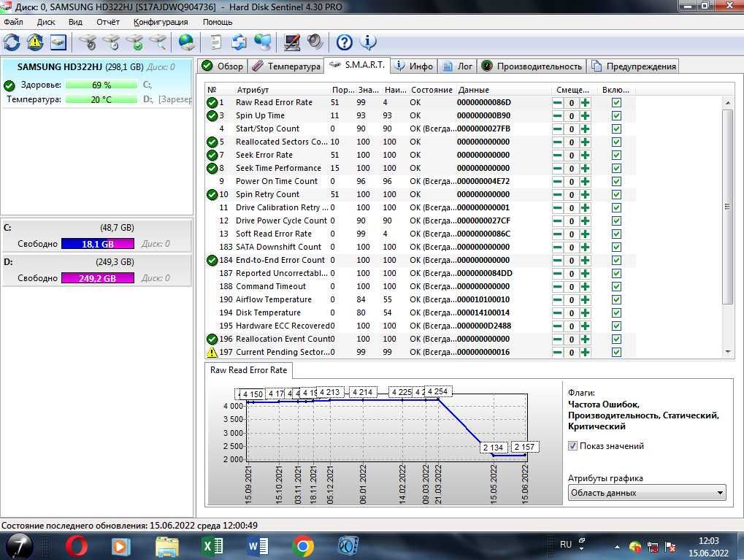744x560 pixels.
Task: Toggle the enable checkbox for Airflow Temperature
Action: pos(616,300)
